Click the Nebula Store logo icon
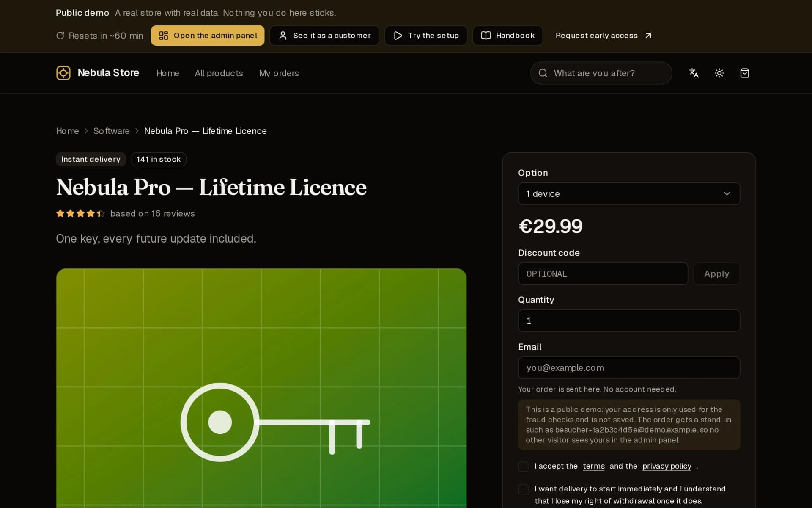812x508 pixels. [63, 73]
